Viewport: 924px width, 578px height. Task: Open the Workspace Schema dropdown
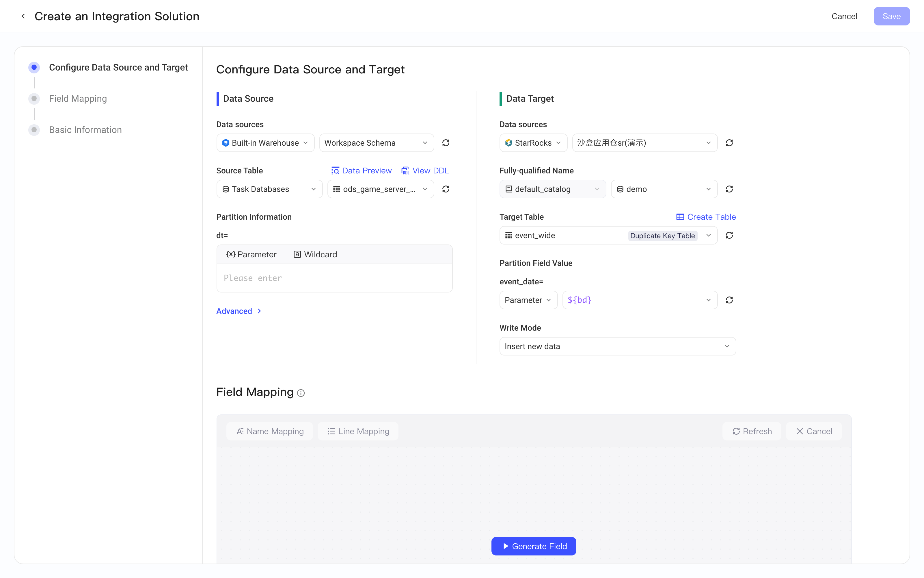pos(377,142)
